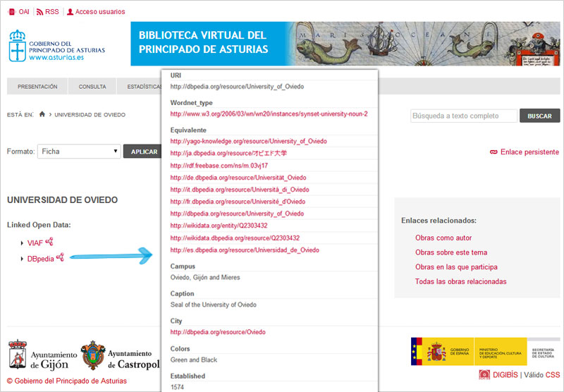564x392 pixels.
Task: Click the Buscar button
Action: 539,116
